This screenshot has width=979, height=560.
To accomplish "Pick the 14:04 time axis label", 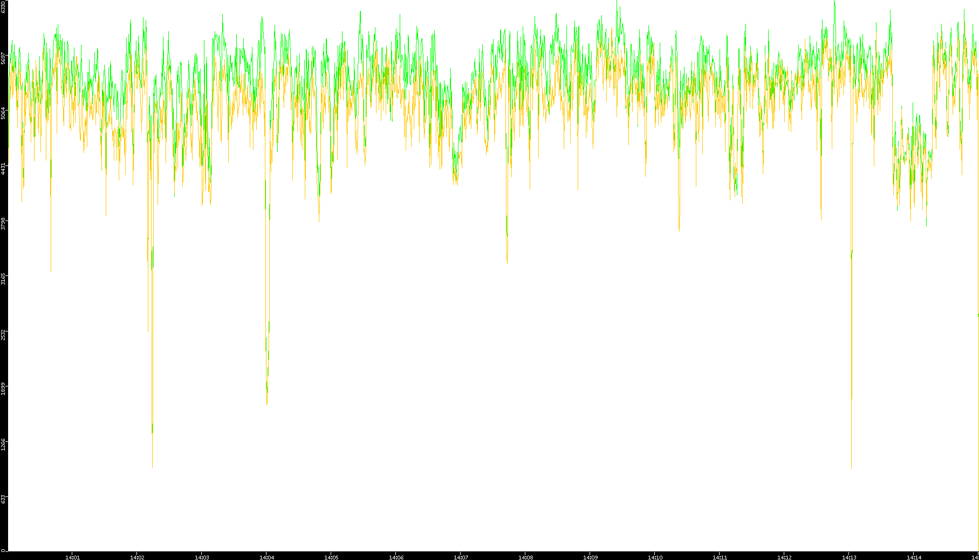I will click(x=266, y=557).
